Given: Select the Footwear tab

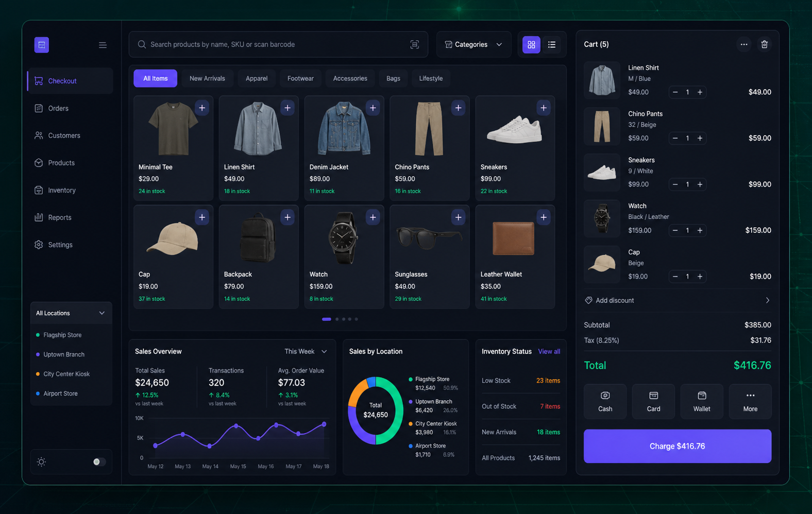Looking at the screenshot, I should tap(300, 78).
